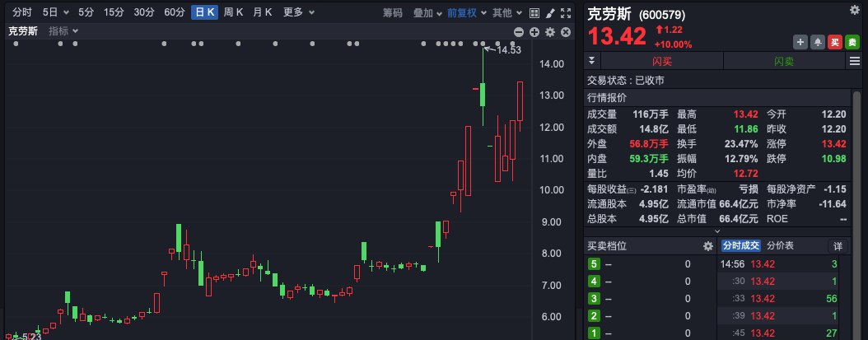
Task: Click the 成交额 14.8亿 value
Action: click(x=654, y=129)
